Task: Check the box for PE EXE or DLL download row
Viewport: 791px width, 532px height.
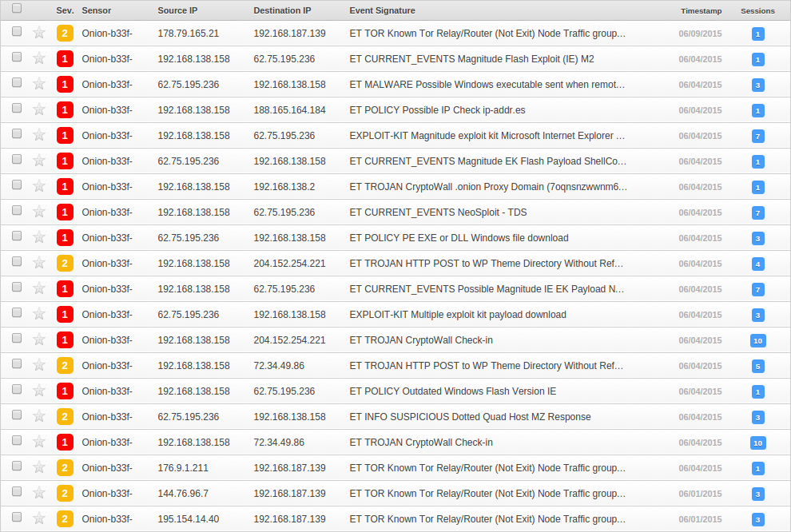Action: coord(17,236)
